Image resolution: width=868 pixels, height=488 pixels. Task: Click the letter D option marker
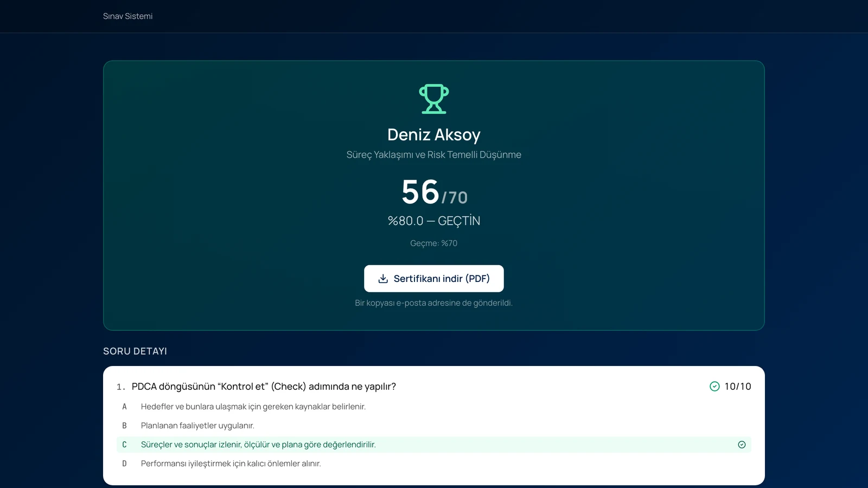point(124,464)
